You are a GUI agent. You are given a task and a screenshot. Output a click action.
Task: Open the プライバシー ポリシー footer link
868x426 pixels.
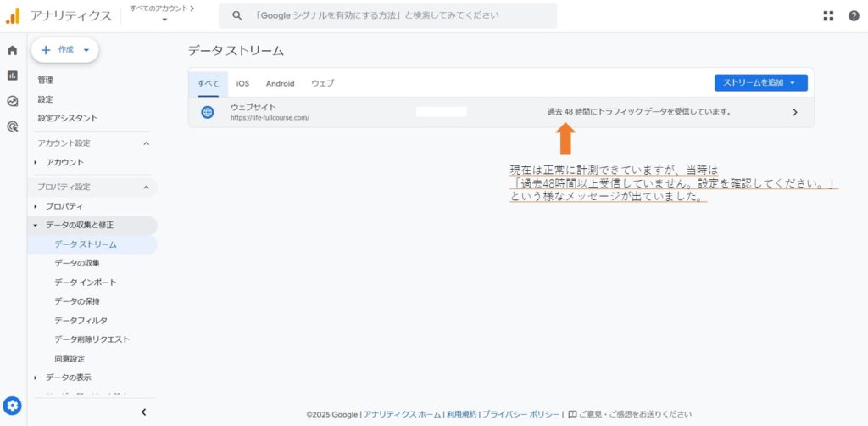(520, 414)
